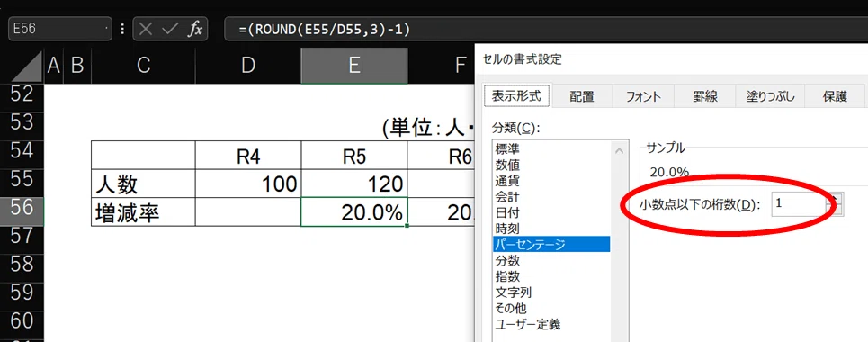
Task: Select 数値 in the category list
Action: (x=551, y=165)
